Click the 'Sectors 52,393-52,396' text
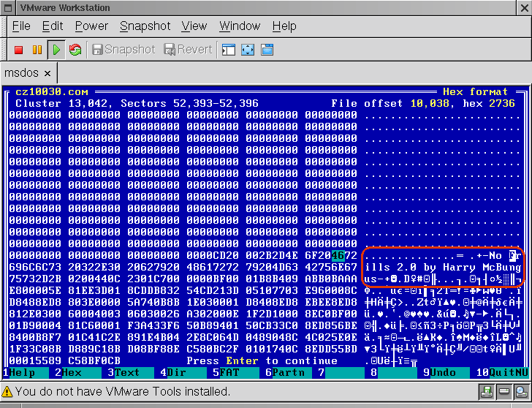 point(189,103)
